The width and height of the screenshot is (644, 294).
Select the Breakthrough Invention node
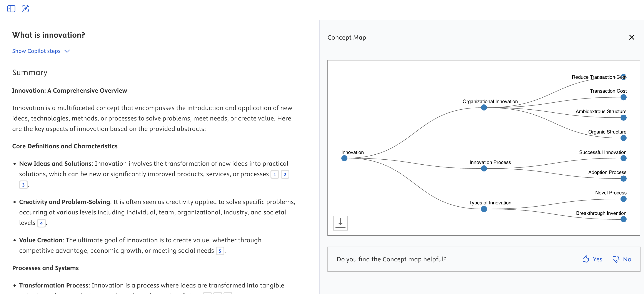click(623, 219)
